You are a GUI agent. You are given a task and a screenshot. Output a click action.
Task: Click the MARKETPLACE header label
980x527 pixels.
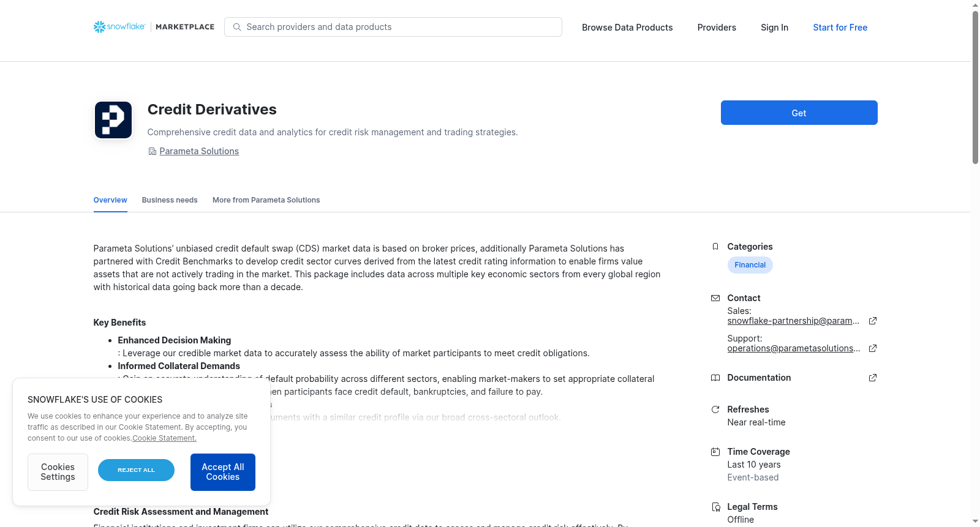point(185,27)
